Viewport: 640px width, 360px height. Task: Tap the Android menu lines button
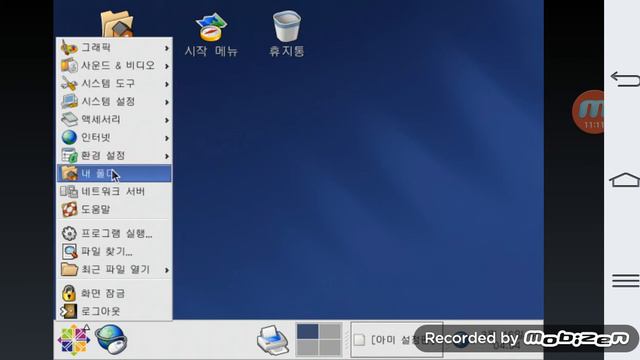pyautogui.click(x=625, y=281)
